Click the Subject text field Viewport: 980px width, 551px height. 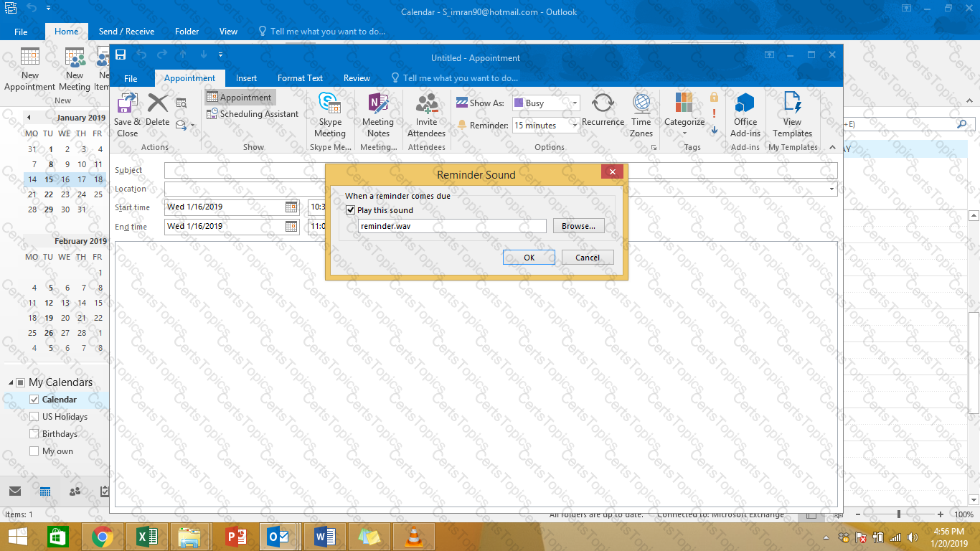(501, 170)
